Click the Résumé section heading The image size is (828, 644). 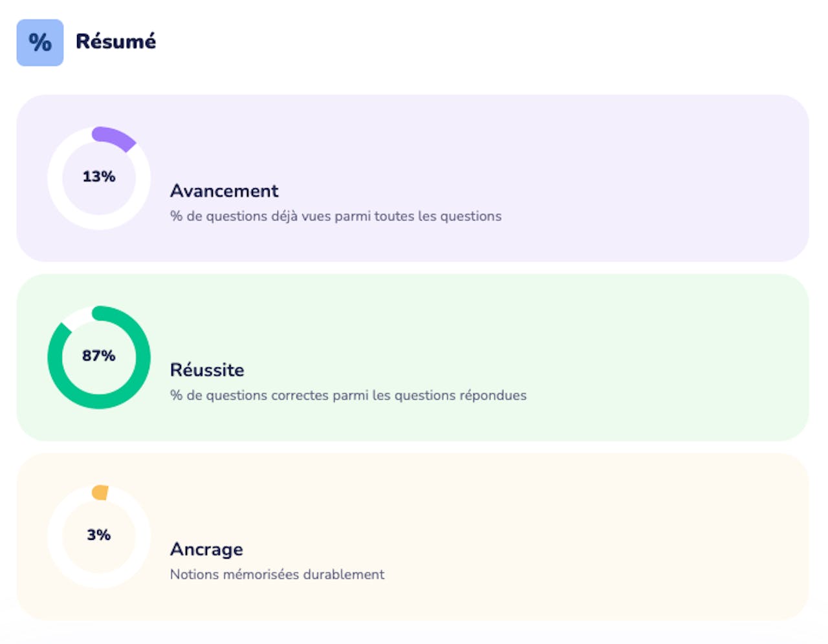coord(116,41)
